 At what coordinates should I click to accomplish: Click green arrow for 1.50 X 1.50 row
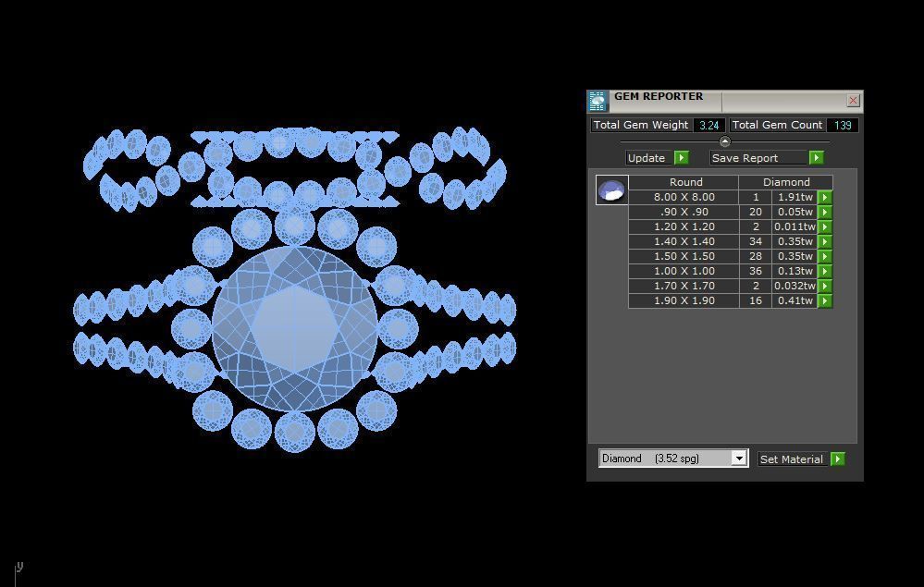coord(825,256)
